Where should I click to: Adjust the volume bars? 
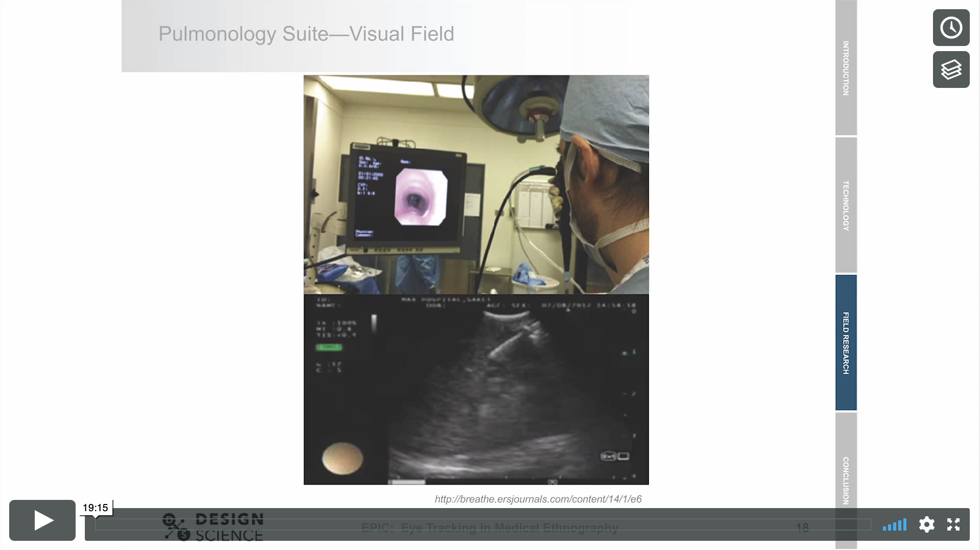(894, 524)
